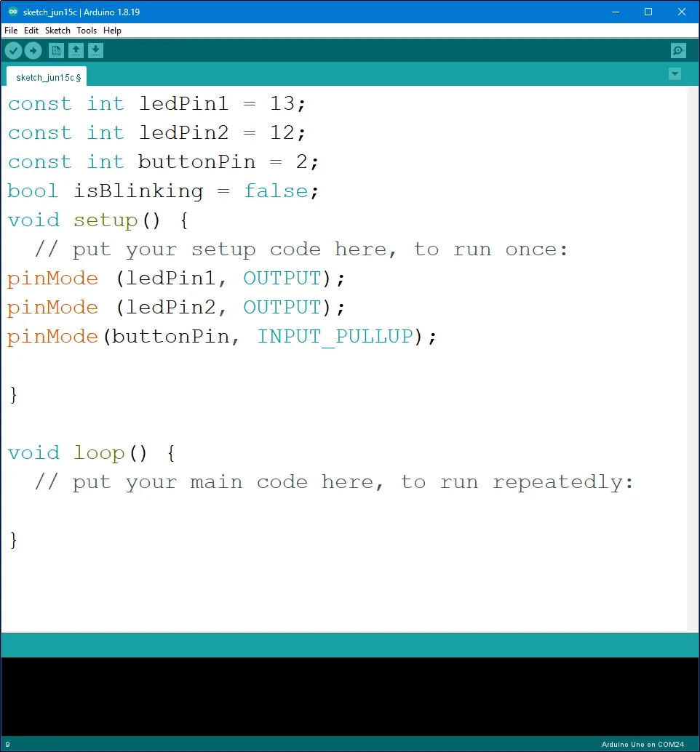The image size is (700, 752).
Task: Click the Arduino logo in title bar
Action: (13, 12)
